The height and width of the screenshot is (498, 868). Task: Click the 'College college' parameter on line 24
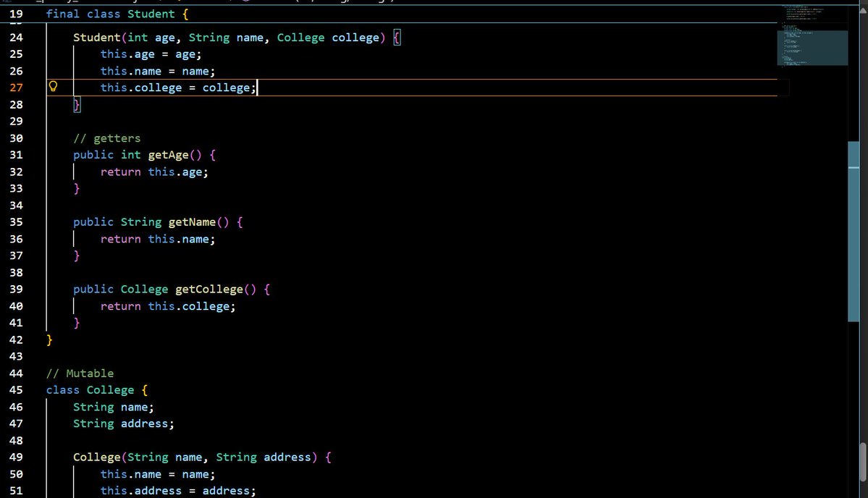328,38
